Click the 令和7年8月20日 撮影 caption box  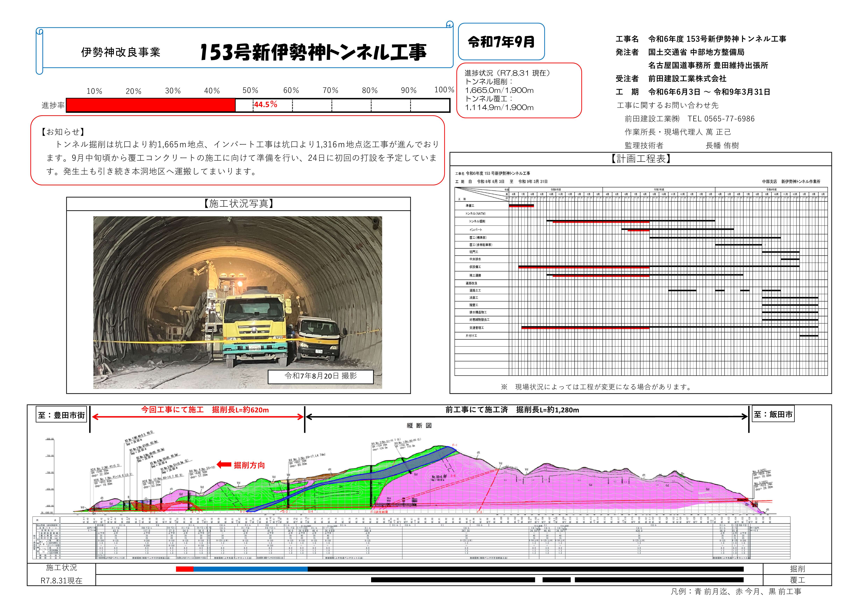coord(320,376)
